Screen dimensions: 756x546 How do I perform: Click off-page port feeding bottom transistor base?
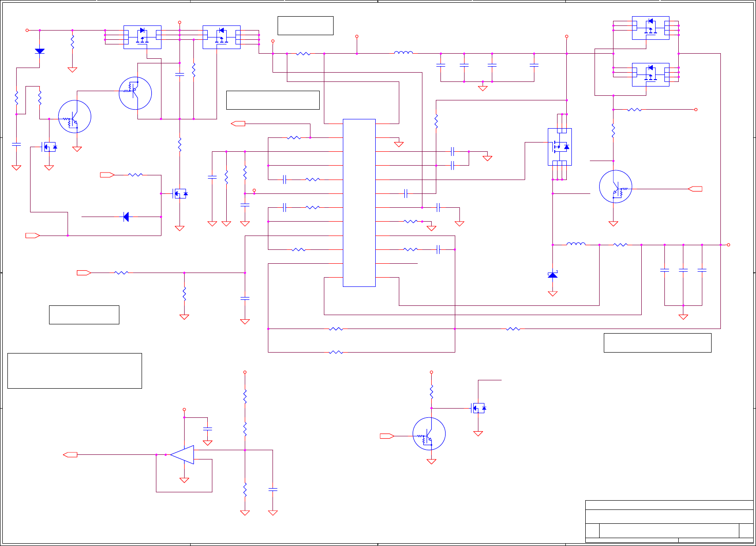coord(387,436)
